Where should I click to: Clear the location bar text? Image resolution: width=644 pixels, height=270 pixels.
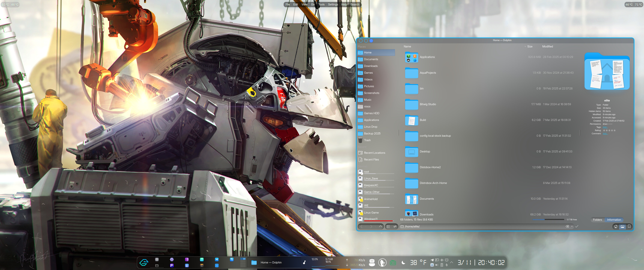(567, 226)
